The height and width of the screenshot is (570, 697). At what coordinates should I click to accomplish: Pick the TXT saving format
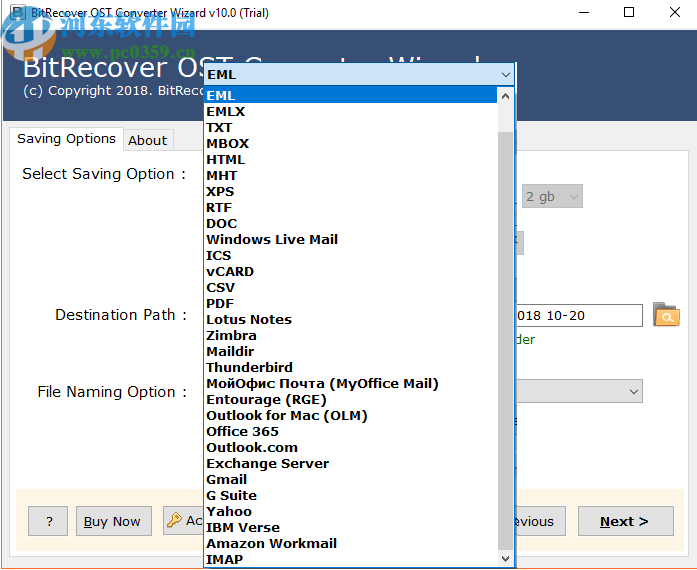[x=350, y=127]
